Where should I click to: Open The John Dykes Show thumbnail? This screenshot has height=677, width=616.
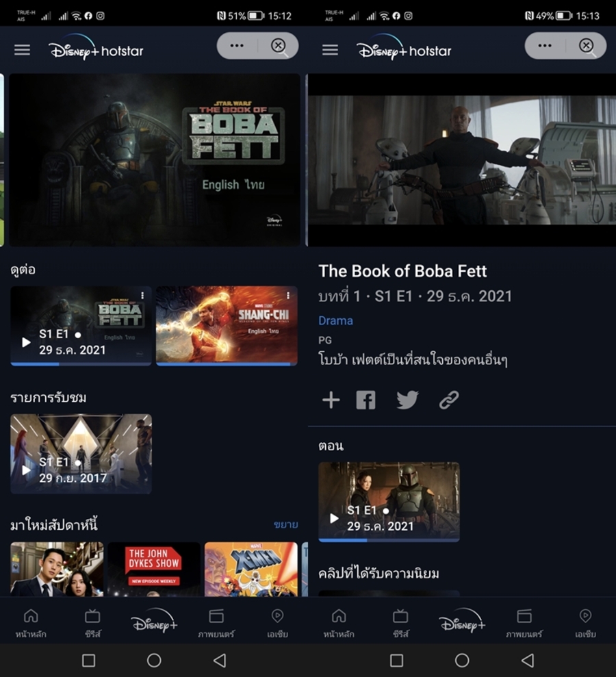[x=154, y=568]
